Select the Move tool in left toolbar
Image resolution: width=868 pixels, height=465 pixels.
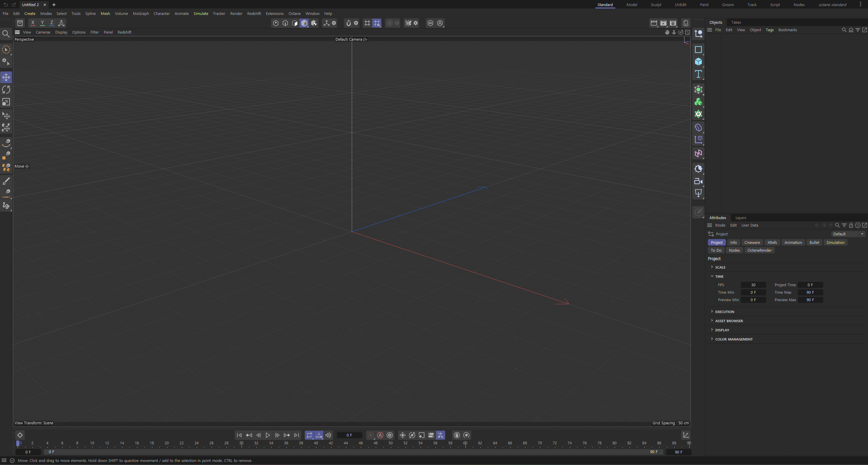[x=6, y=77]
